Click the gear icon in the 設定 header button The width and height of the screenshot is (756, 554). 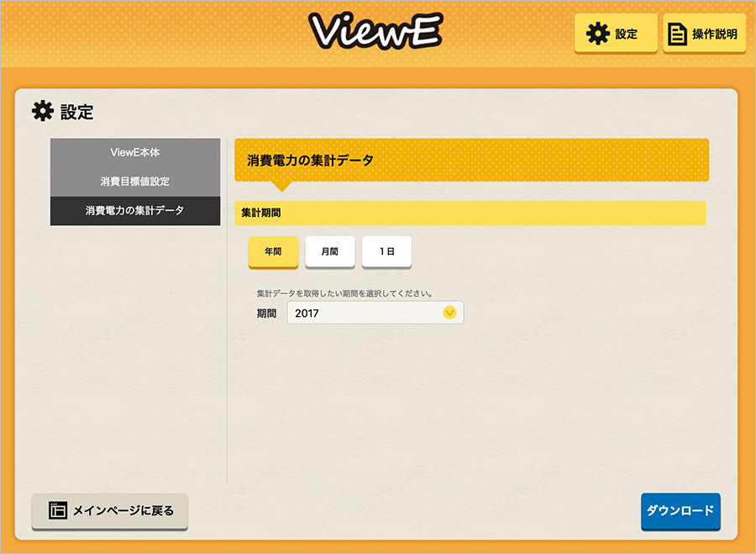point(598,34)
